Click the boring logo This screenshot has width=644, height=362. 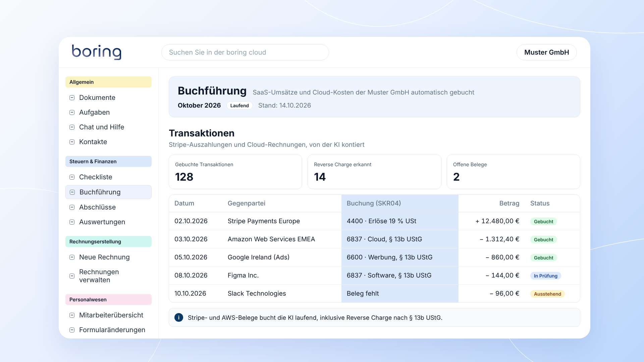point(97,52)
